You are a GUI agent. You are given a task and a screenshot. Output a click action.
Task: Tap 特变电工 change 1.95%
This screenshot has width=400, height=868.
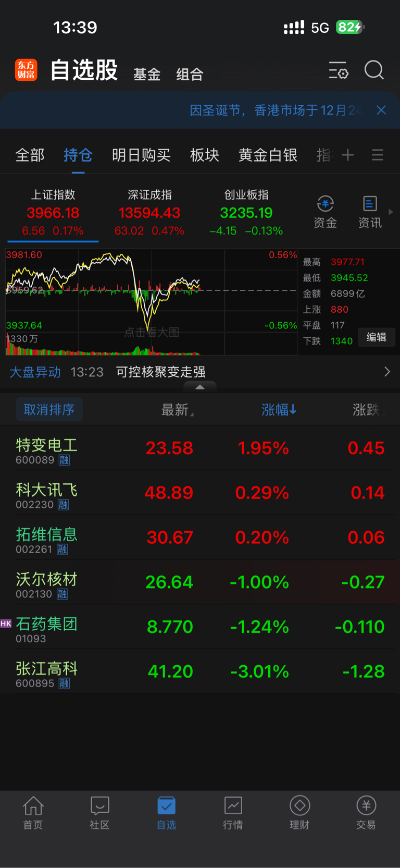263,448
